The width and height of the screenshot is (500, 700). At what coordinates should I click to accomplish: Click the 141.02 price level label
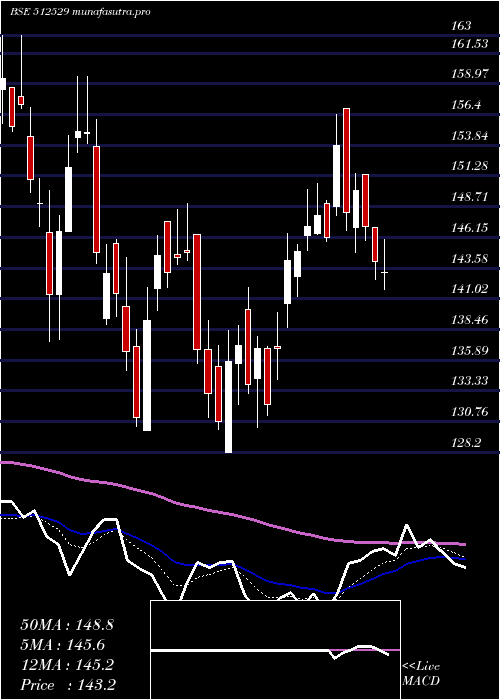(470, 289)
